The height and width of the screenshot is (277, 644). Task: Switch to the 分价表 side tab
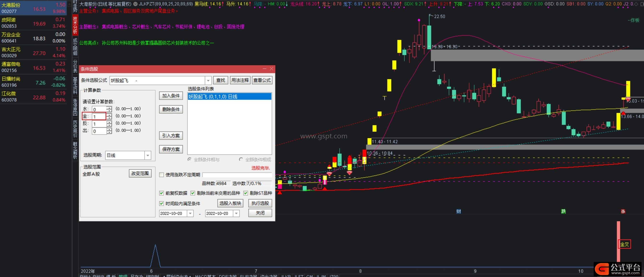click(75, 66)
